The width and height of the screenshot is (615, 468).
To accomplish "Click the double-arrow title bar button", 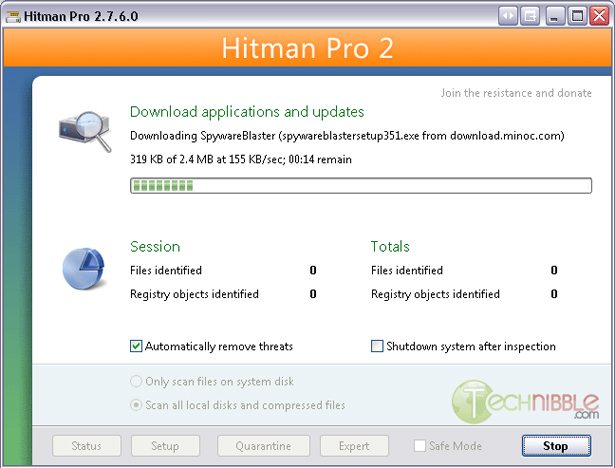I will (x=508, y=16).
